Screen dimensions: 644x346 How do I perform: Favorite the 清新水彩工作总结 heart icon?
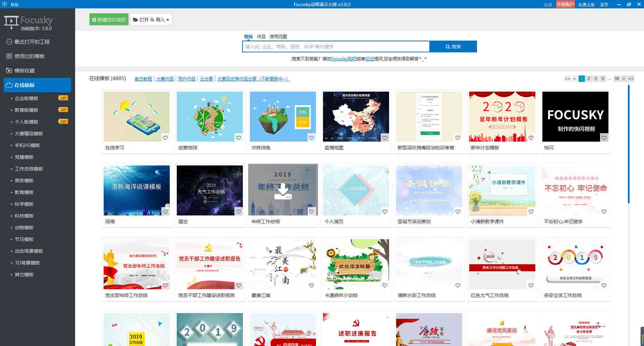[x=458, y=285]
